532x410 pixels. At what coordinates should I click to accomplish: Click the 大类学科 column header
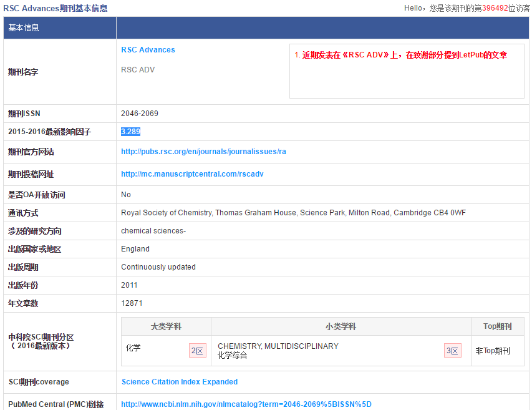167,326
